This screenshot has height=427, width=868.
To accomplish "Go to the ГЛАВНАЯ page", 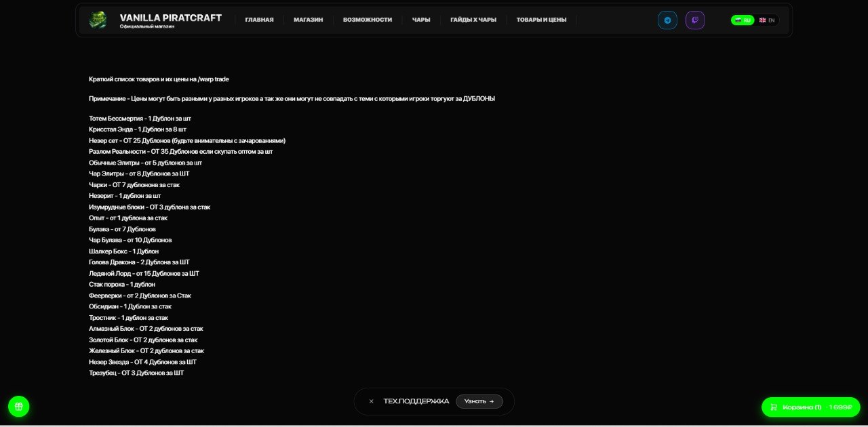I will coord(259,20).
